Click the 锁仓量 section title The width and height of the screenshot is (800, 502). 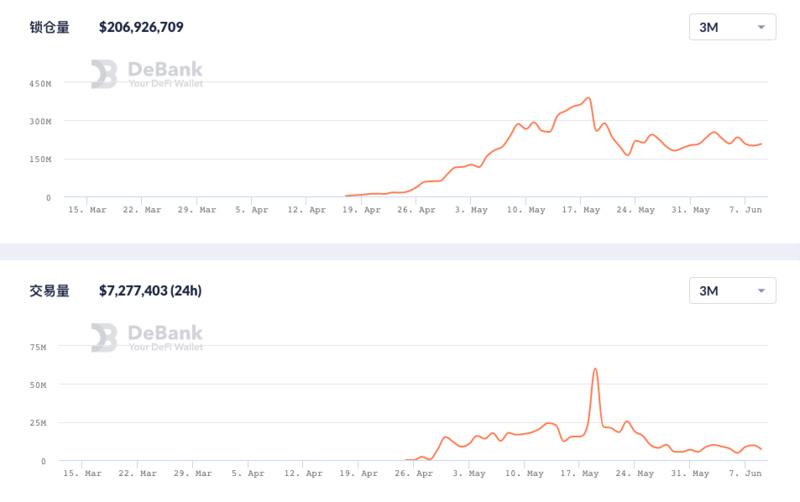click(50, 28)
